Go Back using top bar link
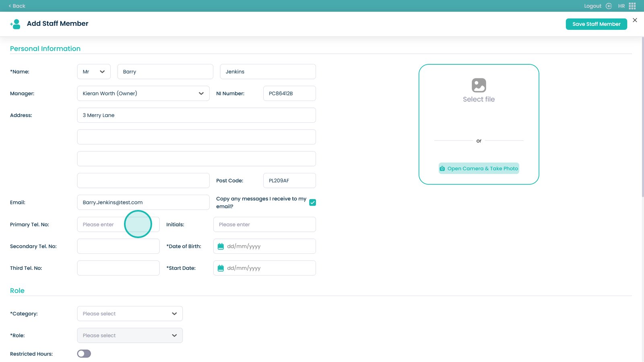 point(17,6)
